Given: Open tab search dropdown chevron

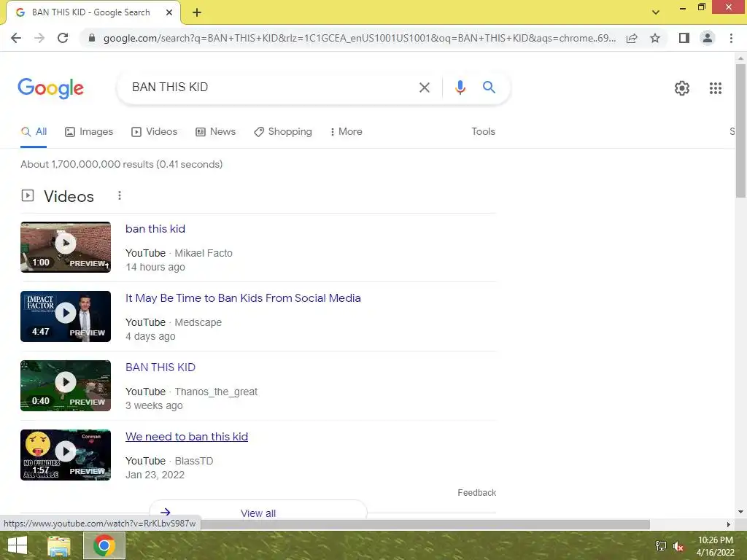Looking at the screenshot, I should coord(656,12).
